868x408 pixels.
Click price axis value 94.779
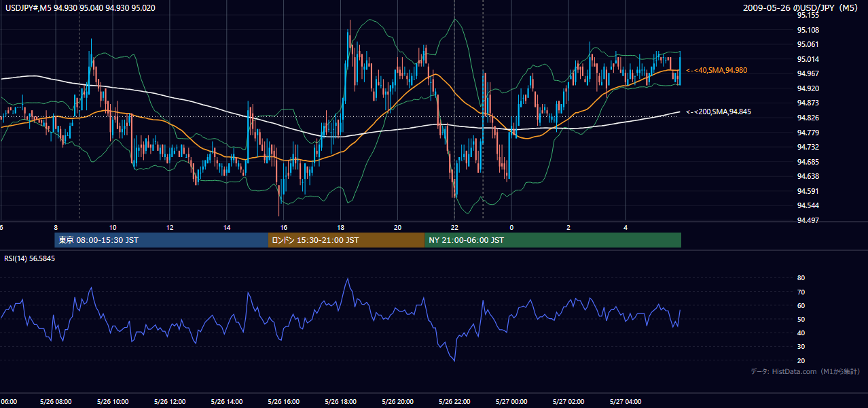pyautogui.click(x=808, y=132)
